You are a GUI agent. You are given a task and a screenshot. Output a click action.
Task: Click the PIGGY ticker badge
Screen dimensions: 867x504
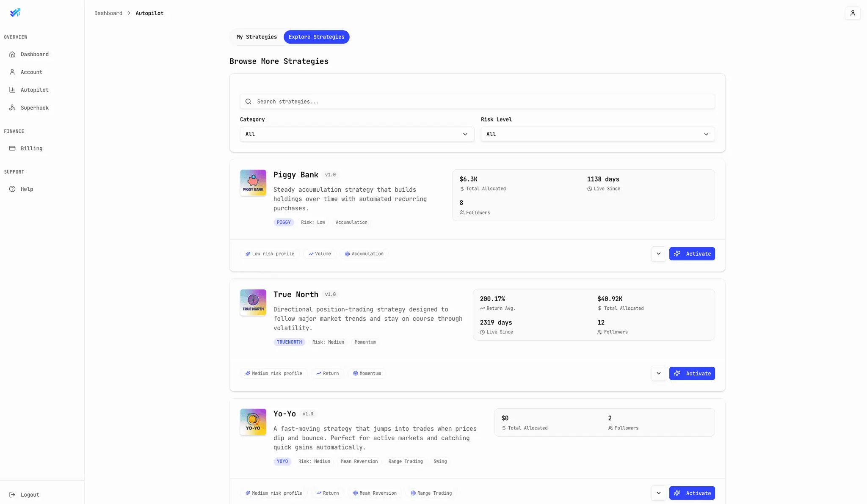tap(284, 222)
